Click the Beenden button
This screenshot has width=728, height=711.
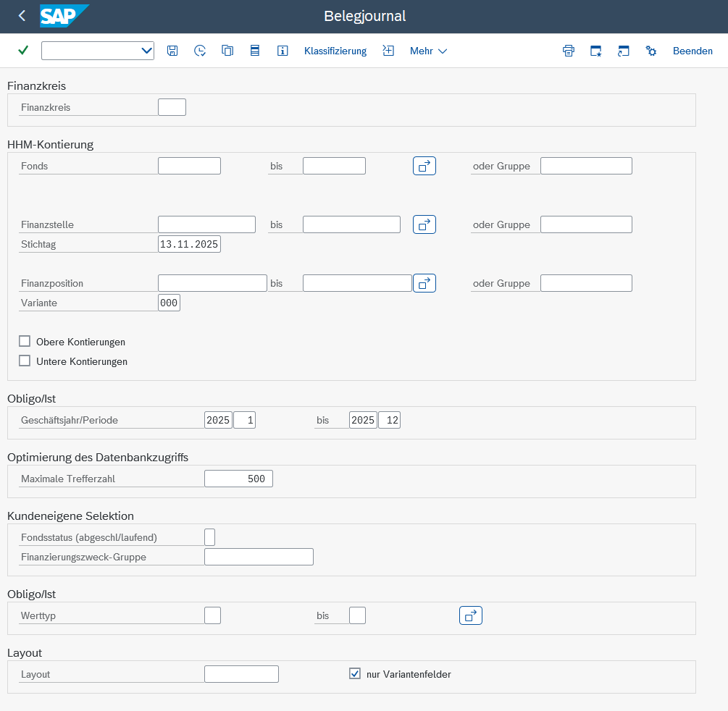pyautogui.click(x=693, y=51)
